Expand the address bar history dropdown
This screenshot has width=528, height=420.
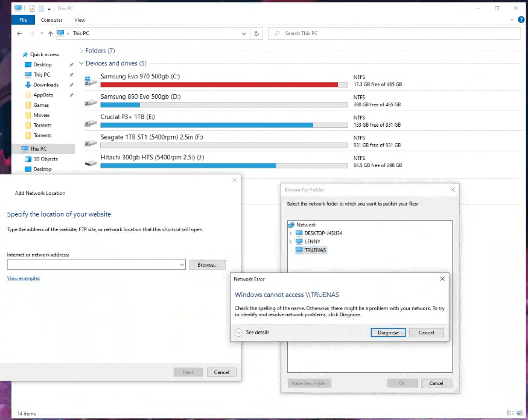(243, 34)
